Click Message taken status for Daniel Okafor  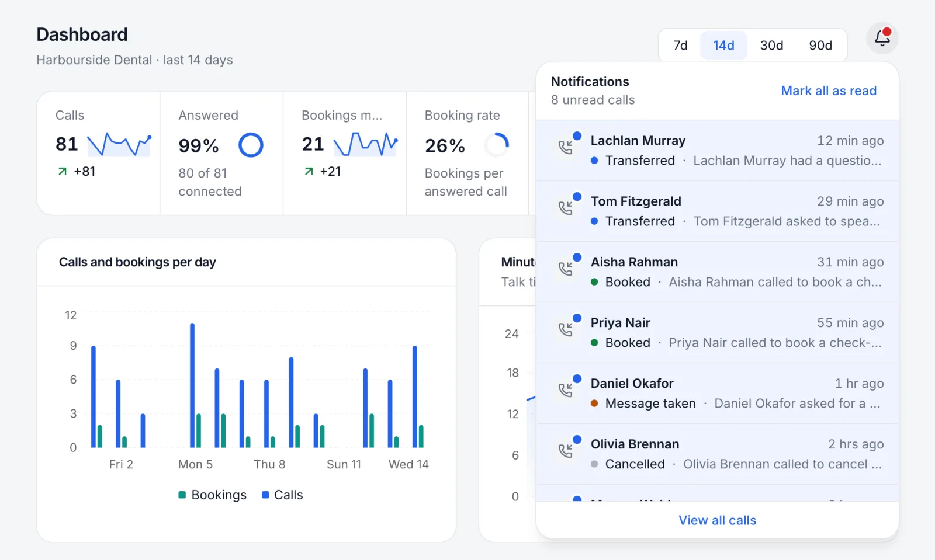coord(643,404)
